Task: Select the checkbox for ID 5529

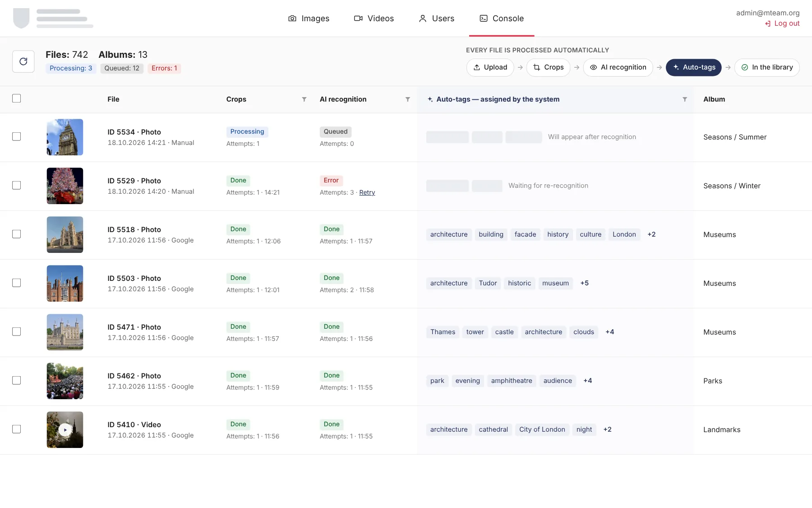Action: pos(17,185)
